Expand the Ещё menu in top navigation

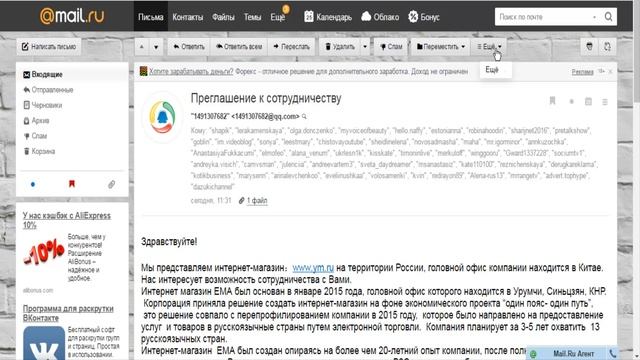[278, 17]
